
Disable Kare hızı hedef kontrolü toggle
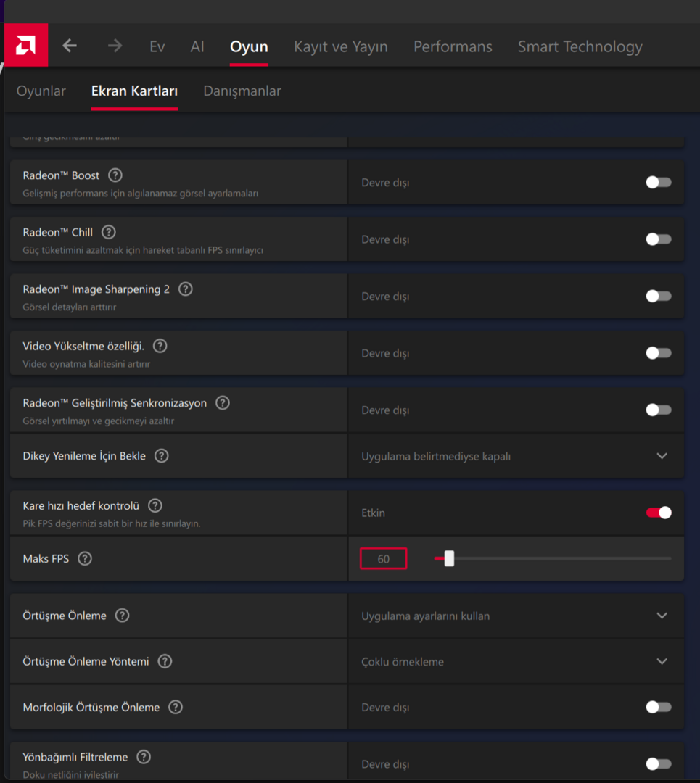(659, 513)
